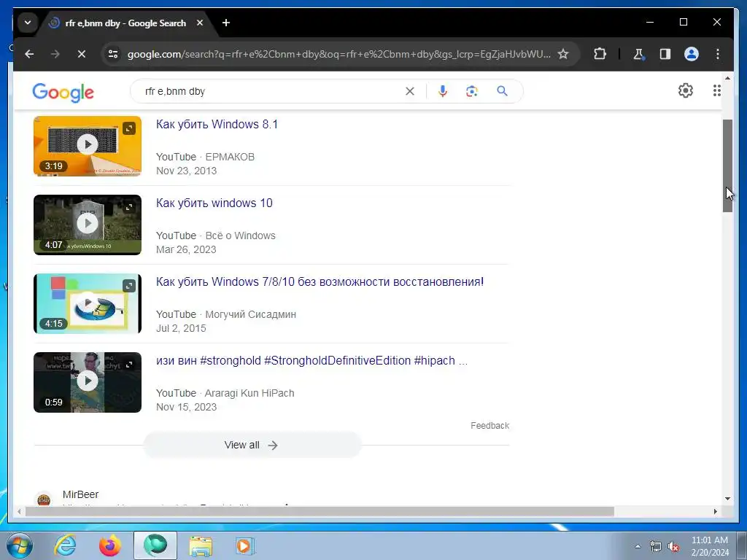Search by image with Google Lens
This screenshot has height=560, width=747.
[x=472, y=91]
